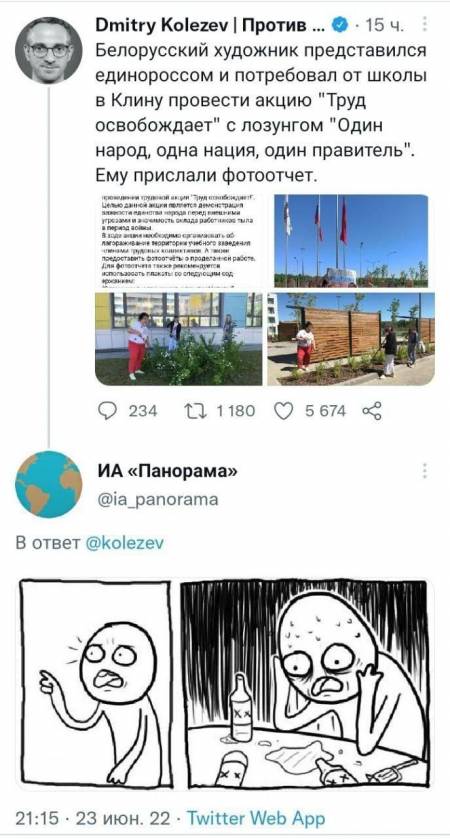Open the photo of woman near bushes
Viewport: 450px width, 839px height.
click(179, 339)
